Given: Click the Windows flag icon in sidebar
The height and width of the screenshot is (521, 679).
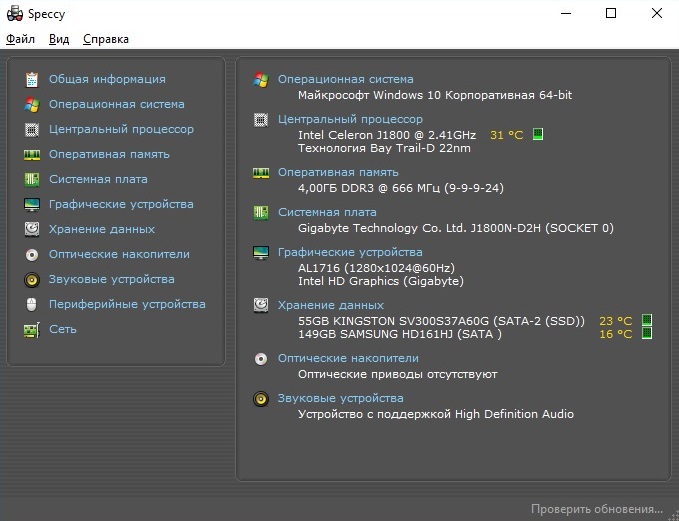Looking at the screenshot, I should [32, 104].
